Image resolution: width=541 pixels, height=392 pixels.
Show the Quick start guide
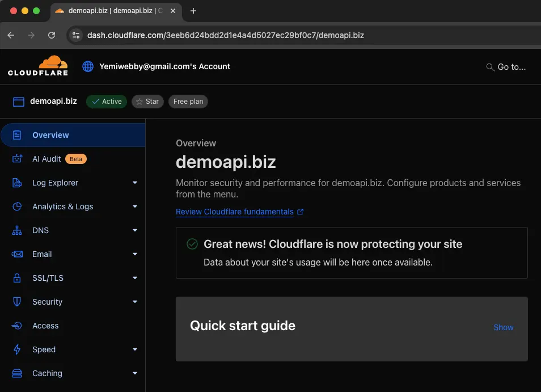503,327
